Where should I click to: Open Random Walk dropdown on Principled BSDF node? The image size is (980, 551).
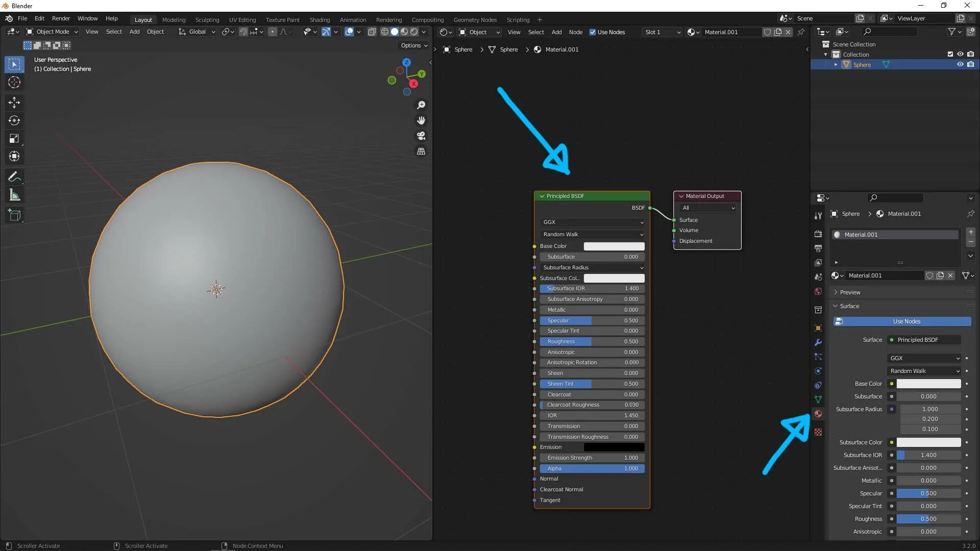click(592, 234)
